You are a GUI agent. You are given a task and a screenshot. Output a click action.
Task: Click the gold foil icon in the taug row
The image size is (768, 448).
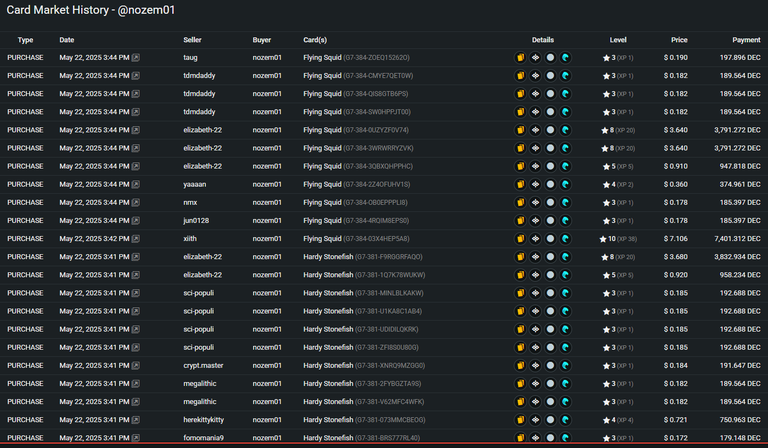point(520,58)
